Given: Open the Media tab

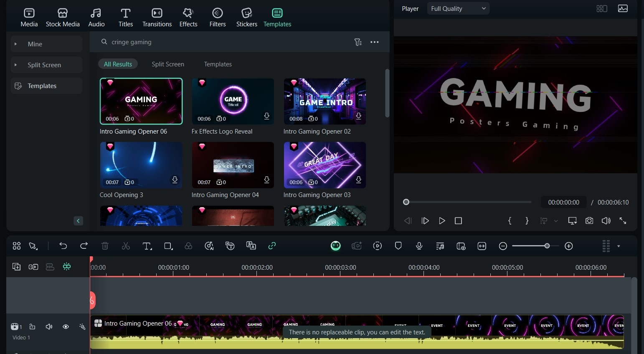Looking at the screenshot, I should 29,18.
